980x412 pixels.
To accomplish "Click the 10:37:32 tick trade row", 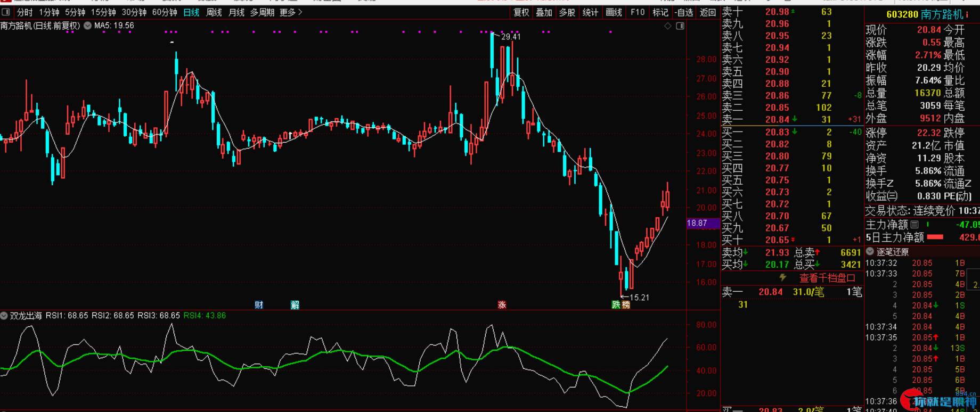I will point(922,263).
